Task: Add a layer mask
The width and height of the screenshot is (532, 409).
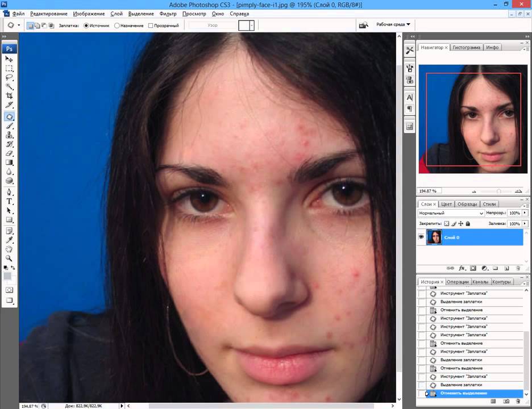Action: point(473,268)
